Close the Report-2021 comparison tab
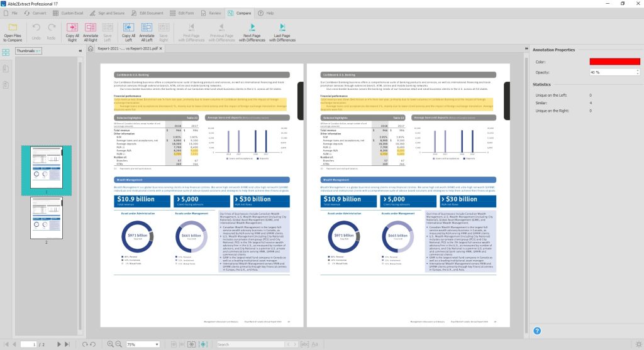 point(160,48)
